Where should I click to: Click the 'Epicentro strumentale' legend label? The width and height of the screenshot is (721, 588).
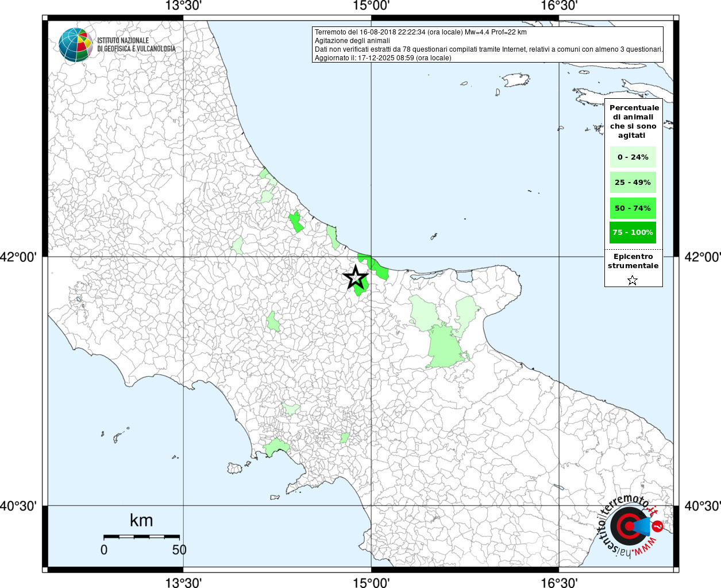(633, 261)
